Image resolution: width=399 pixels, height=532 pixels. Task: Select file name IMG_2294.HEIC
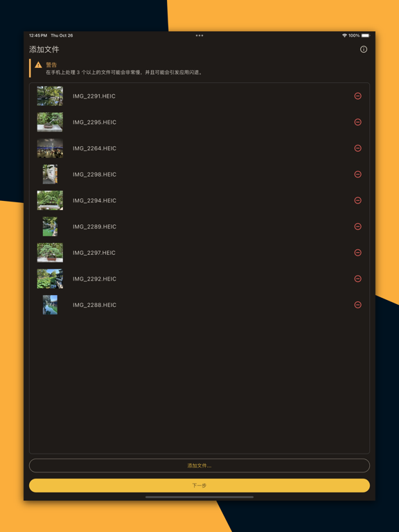coord(94,201)
